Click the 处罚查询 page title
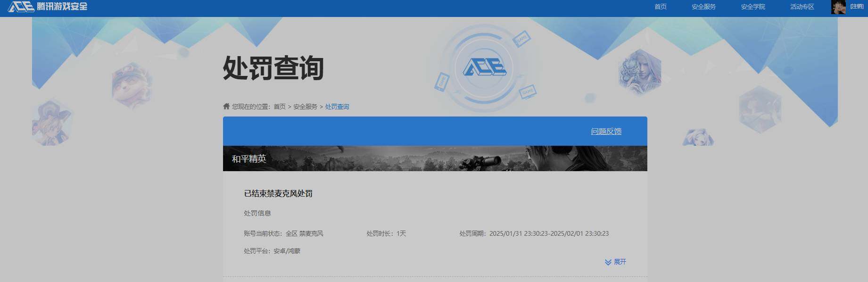Image resolution: width=868 pixels, height=282 pixels. click(273, 68)
